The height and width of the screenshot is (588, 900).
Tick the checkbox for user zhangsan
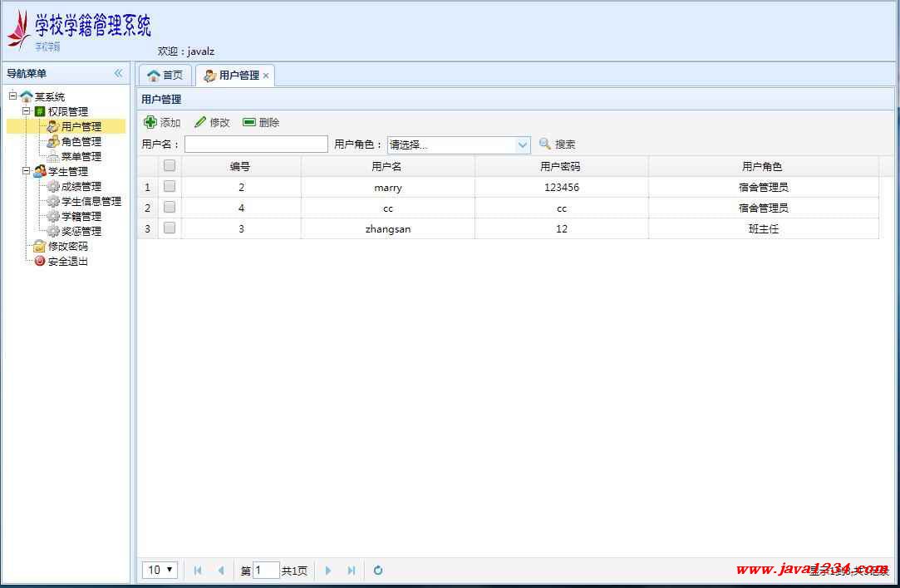170,228
